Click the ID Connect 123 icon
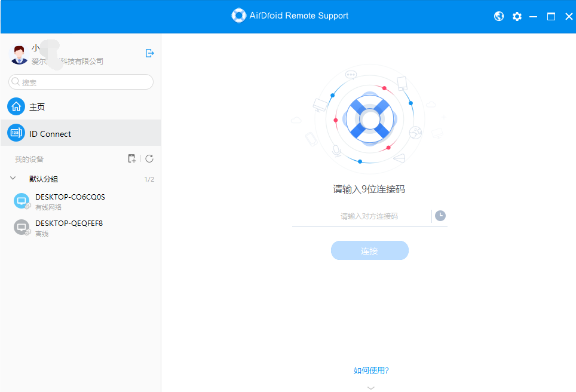The image size is (576, 392). 16,133
